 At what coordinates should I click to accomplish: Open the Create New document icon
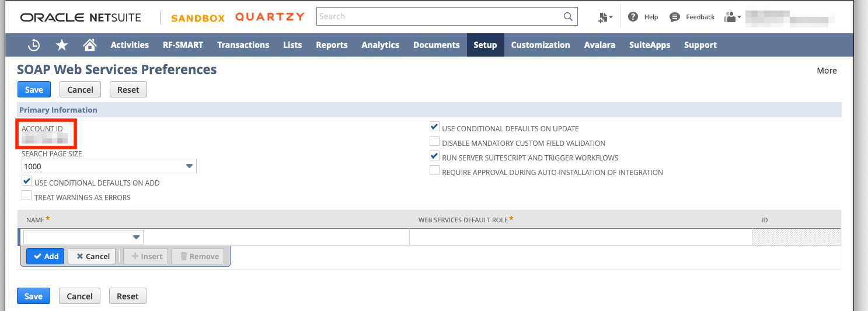tap(605, 17)
